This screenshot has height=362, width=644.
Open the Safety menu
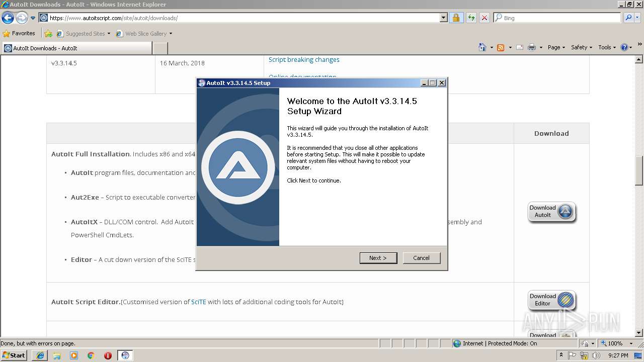[582, 47]
